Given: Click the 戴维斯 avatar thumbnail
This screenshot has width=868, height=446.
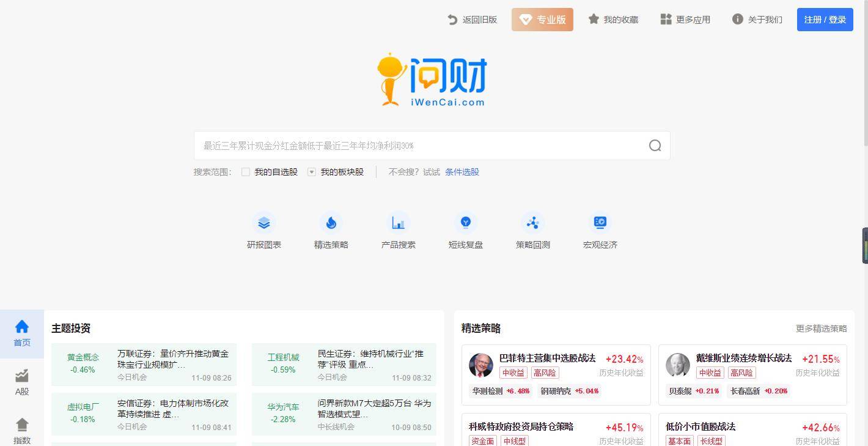Looking at the screenshot, I should [678, 365].
